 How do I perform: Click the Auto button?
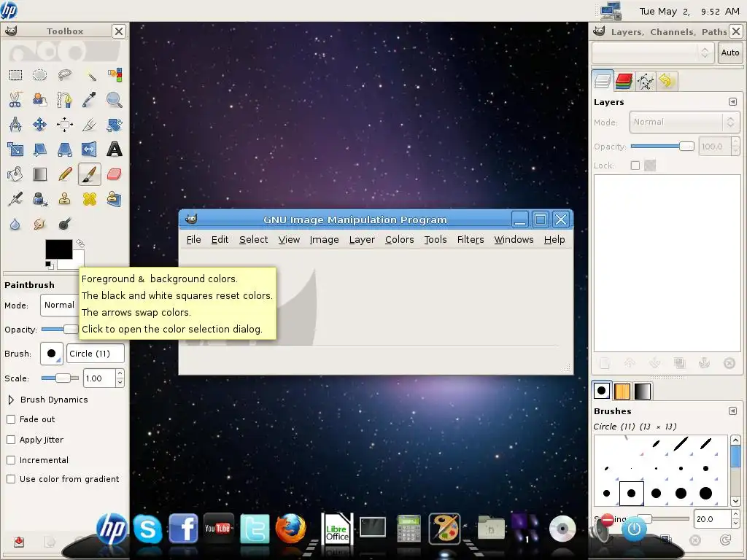click(x=729, y=52)
